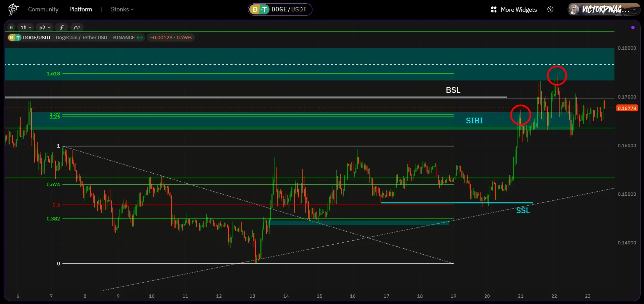Viewport: 644px width, 304px height.
Task: Click the help question mark icon
Action: pos(550,9)
